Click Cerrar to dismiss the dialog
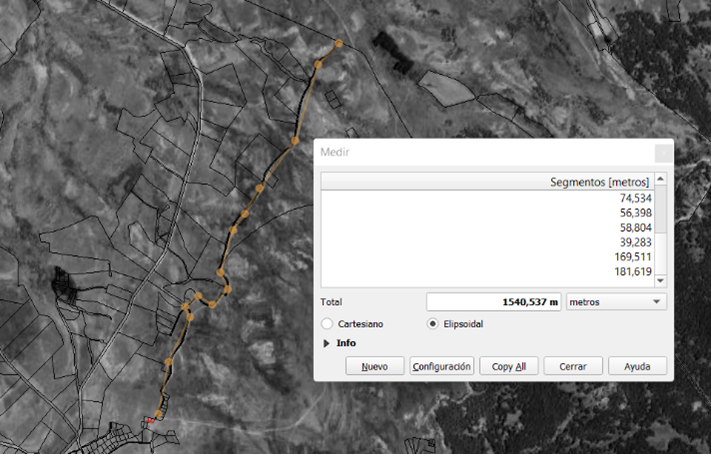The width and height of the screenshot is (711, 454). 573,366
